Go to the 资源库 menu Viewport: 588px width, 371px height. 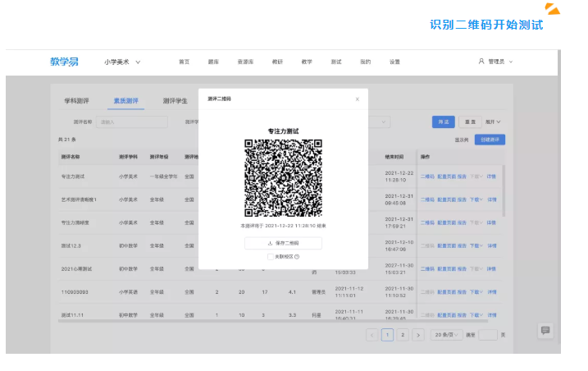[x=244, y=62]
